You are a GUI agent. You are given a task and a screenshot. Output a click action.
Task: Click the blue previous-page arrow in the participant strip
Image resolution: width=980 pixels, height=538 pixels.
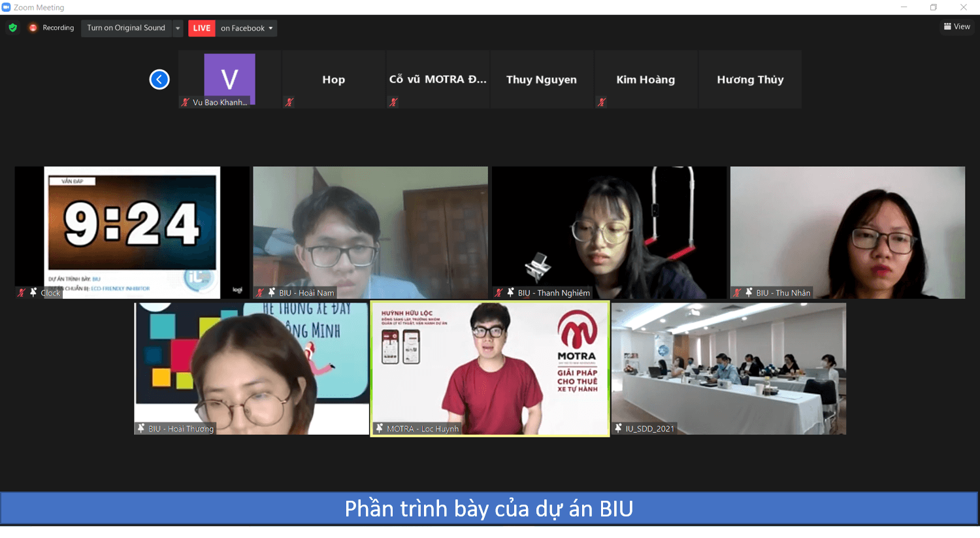click(159, 80)
